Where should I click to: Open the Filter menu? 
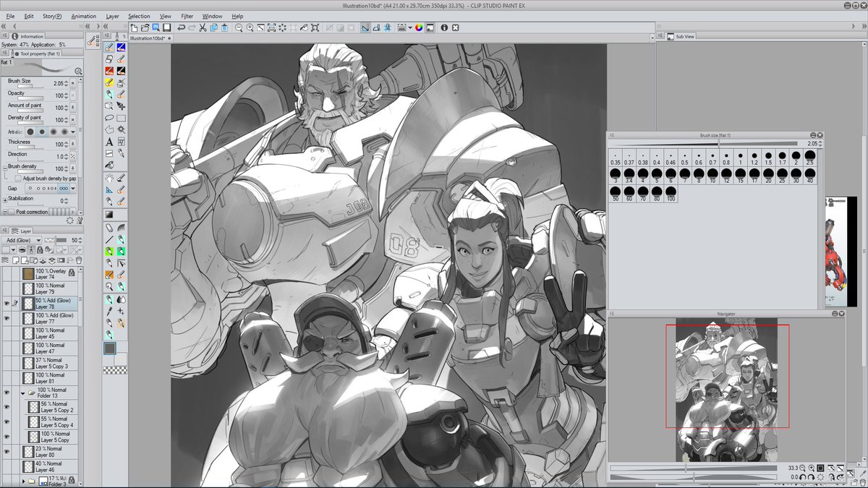click(x=187, y=16)
